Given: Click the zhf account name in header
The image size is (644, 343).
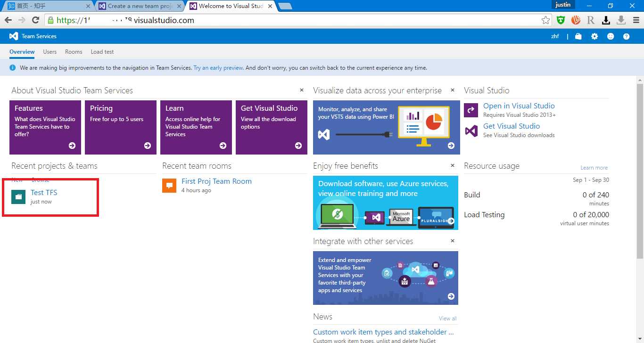Looking at the screenshot, I should pos(555,36).
